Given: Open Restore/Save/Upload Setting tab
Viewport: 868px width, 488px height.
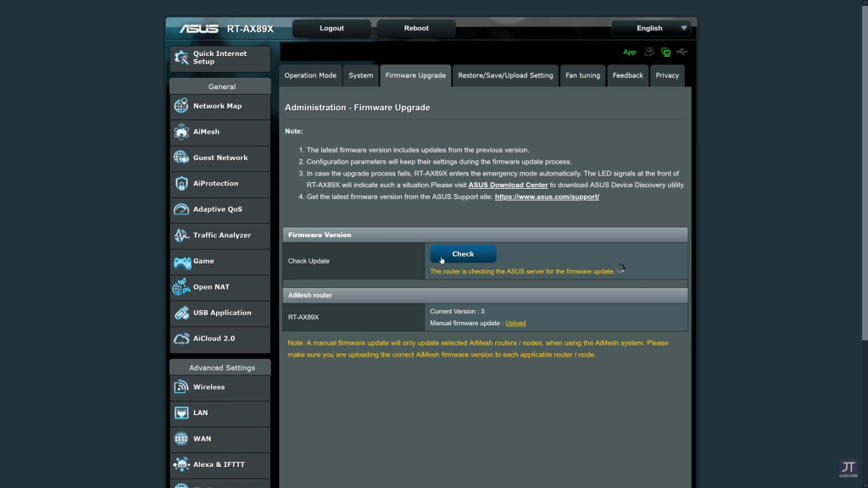Looking at the screenshot, I should point(505,75).
